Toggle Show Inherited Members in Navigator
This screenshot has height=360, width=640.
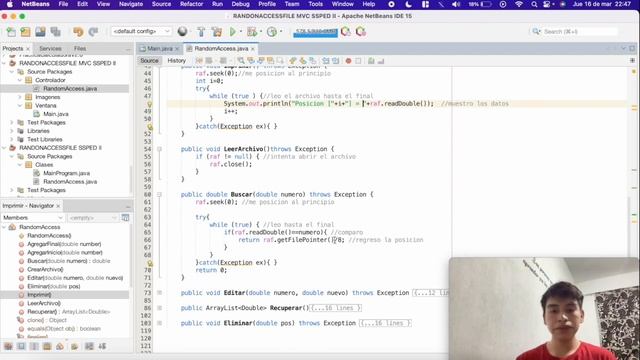tap(8, 346)
